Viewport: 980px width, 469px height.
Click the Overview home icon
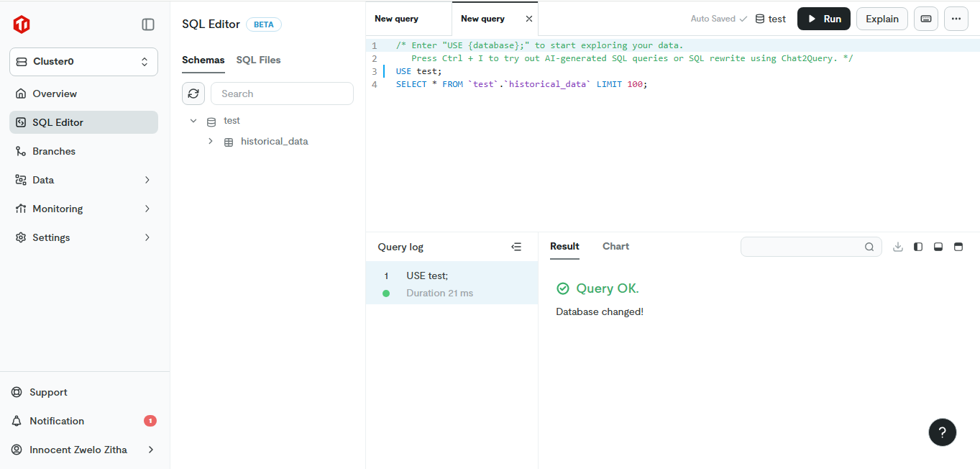tap(21, 94)
